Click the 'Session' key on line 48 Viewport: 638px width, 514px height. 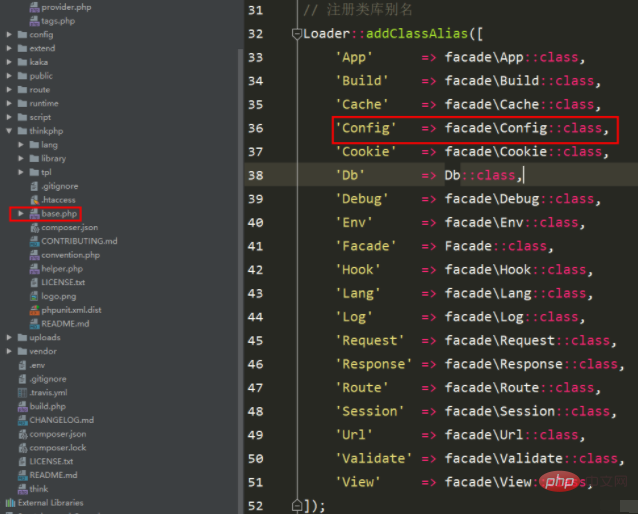(369, 411)
